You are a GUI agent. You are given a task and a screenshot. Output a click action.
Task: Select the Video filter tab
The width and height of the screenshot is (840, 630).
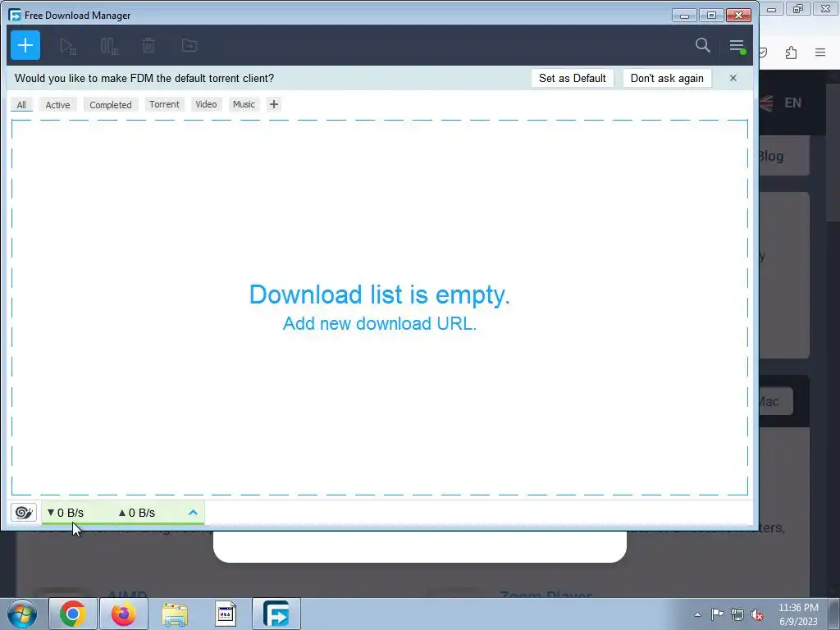(x=206, y=104)
